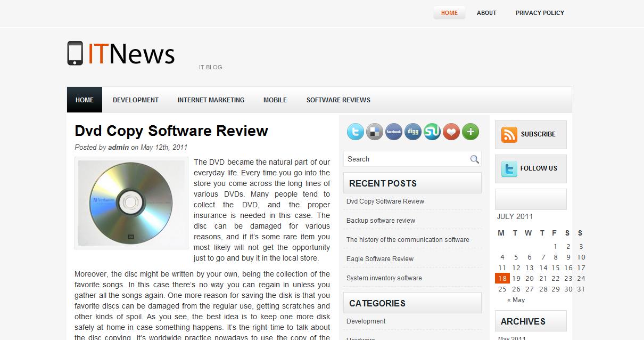This screenshot has height=340, width=644.
Task: Click calendar day 22
Action: (x=556, y=278)
